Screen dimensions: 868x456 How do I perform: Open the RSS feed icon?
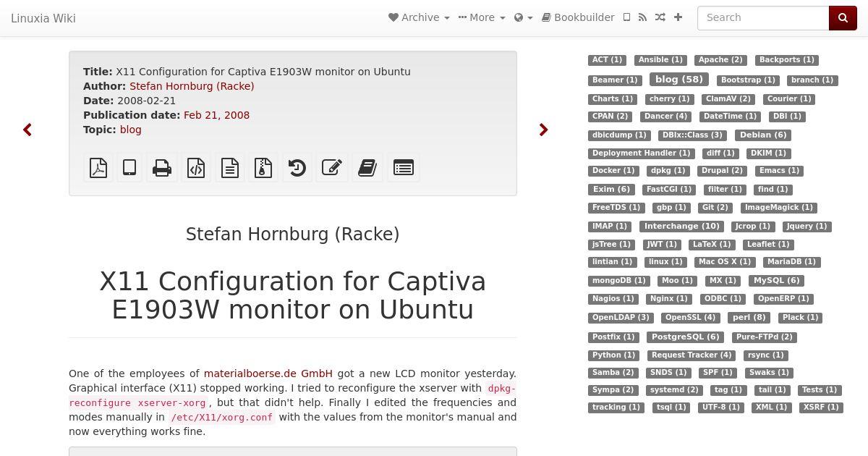pos(642,17)
